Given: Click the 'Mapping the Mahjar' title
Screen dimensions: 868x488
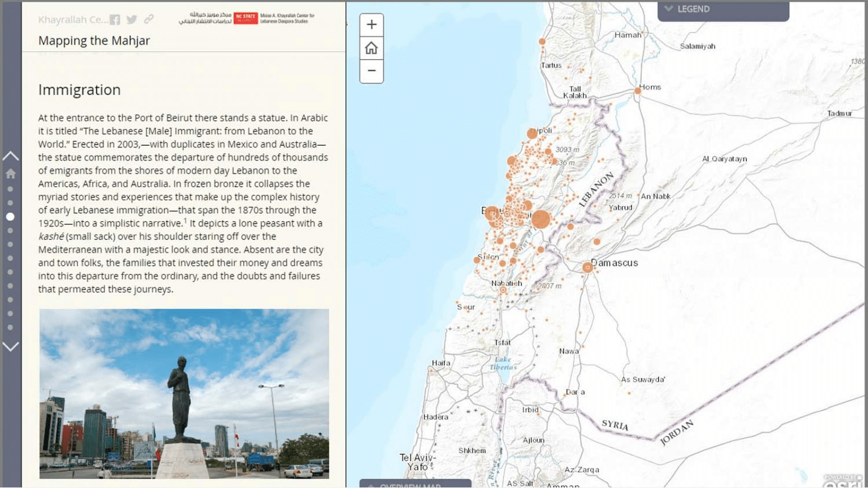Looking at the screenshot, I should click(x=94, y=40).
